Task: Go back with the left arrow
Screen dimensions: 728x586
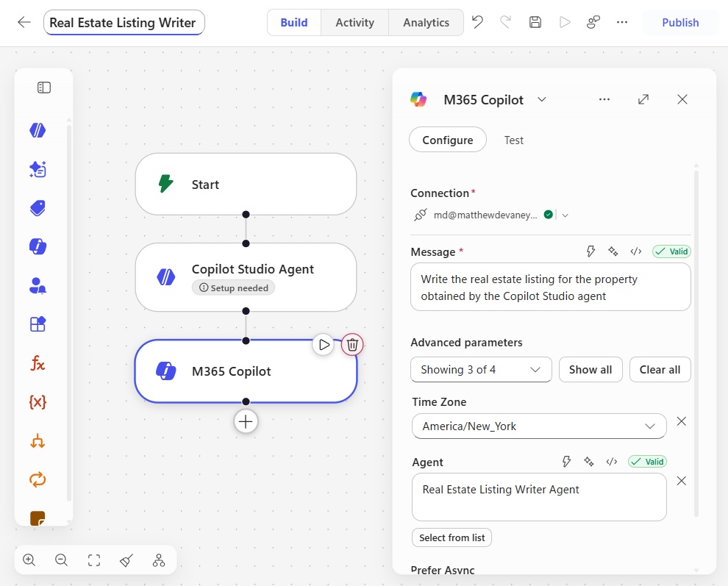Action: [24, 22]
